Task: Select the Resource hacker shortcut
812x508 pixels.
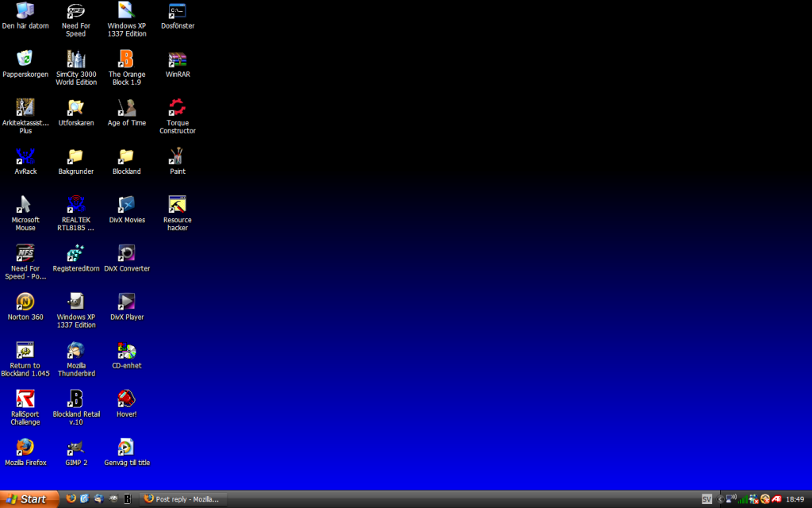Action: pyautogui.click(x=177, y=205)
